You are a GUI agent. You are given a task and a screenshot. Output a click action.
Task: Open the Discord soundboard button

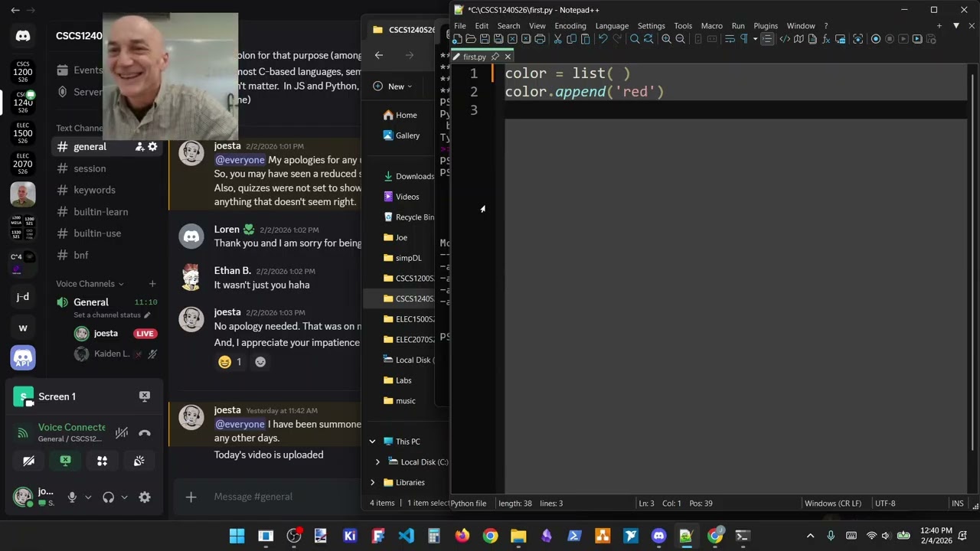[139, 461]
